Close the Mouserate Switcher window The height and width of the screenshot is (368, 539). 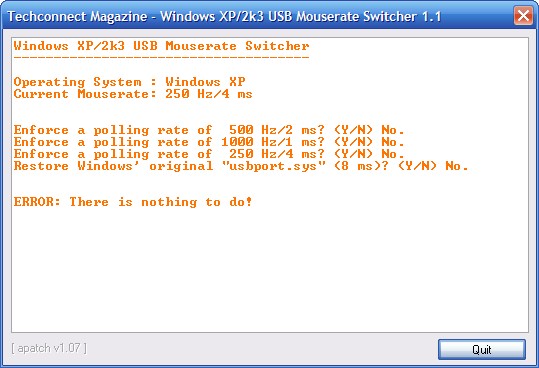(523, 16)
